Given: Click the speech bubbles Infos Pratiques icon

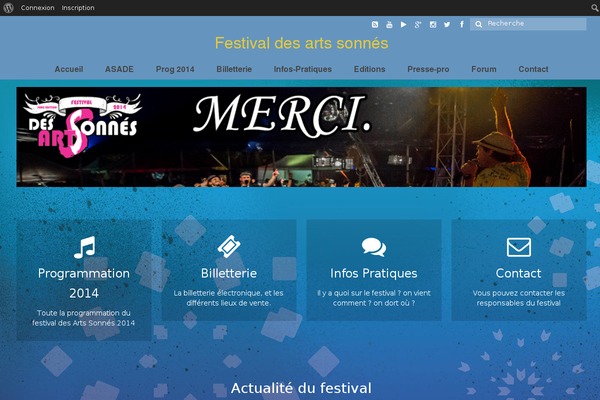Looking at the screenshot, I should click(374, 247).
